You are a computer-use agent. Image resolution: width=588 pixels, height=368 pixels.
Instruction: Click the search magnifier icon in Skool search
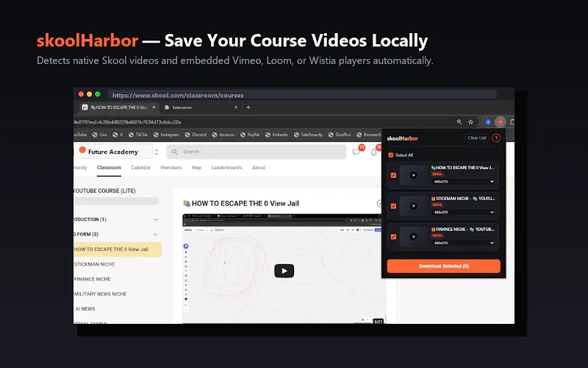click(x=175, y=152)
